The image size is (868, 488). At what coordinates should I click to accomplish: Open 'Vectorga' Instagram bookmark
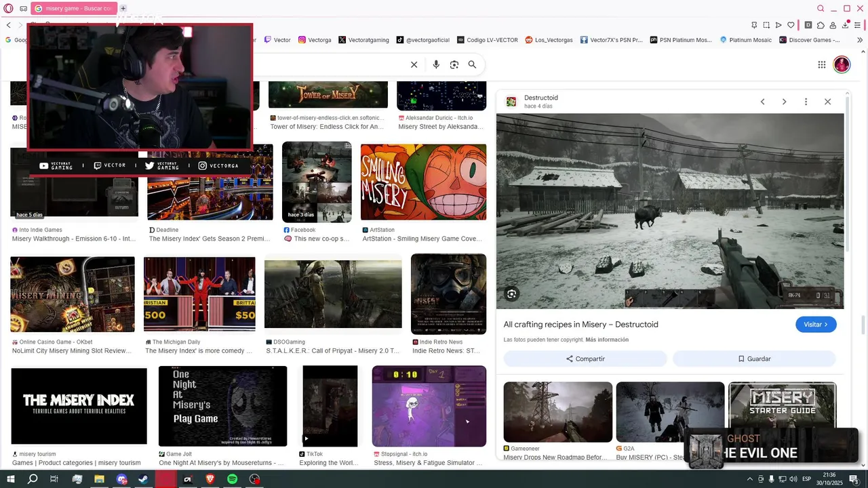(315, 40)
